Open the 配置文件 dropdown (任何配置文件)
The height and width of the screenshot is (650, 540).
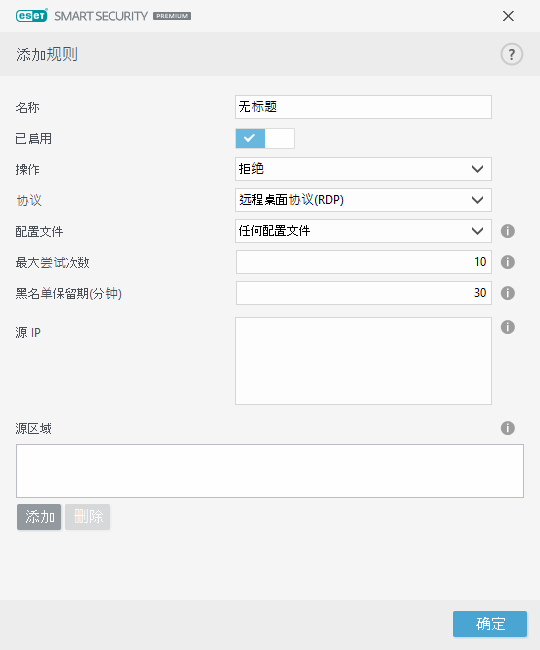[x=363, y=231]
